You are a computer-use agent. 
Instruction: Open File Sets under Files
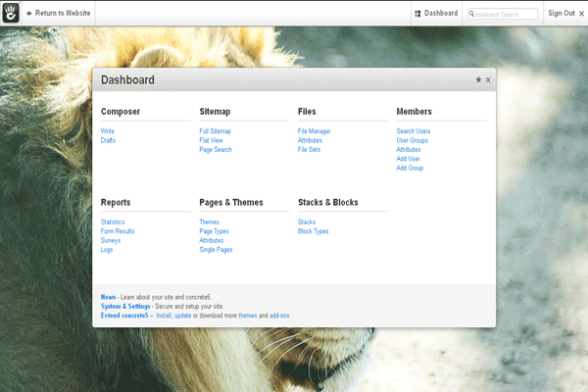pyautogui.click(x=309, y=150)
